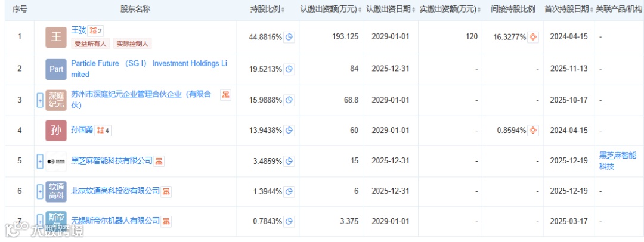The width and height of the screenshot is (644, 242).
Task: Open equity structure icon for 苏州市深庭纪元企业管理合伙企业
Action: point(225,95)
